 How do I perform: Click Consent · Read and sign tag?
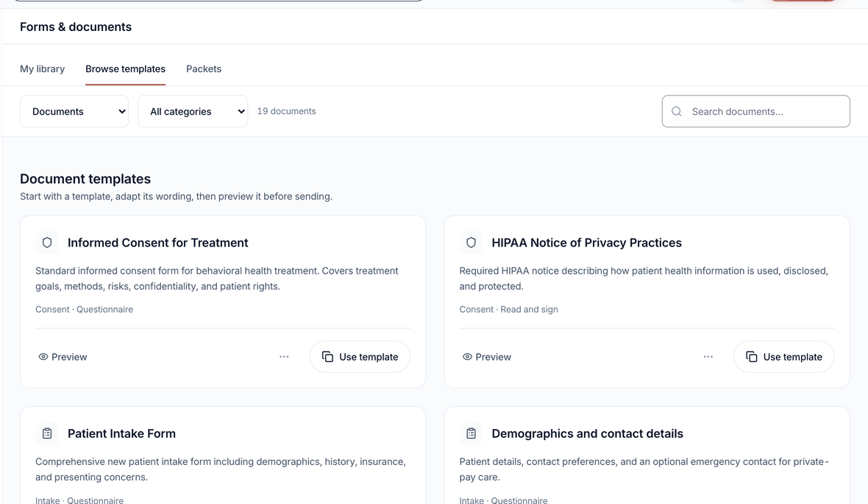(509, 309)
